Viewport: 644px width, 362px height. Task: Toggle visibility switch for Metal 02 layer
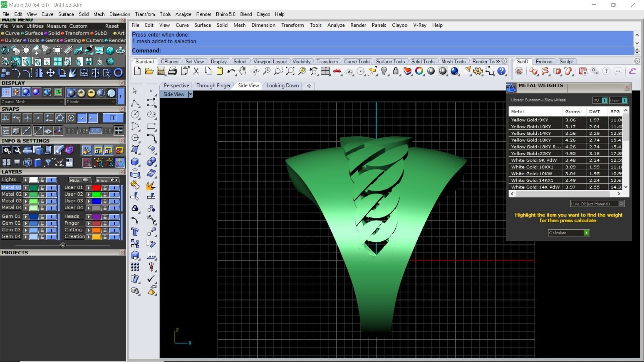51,194
